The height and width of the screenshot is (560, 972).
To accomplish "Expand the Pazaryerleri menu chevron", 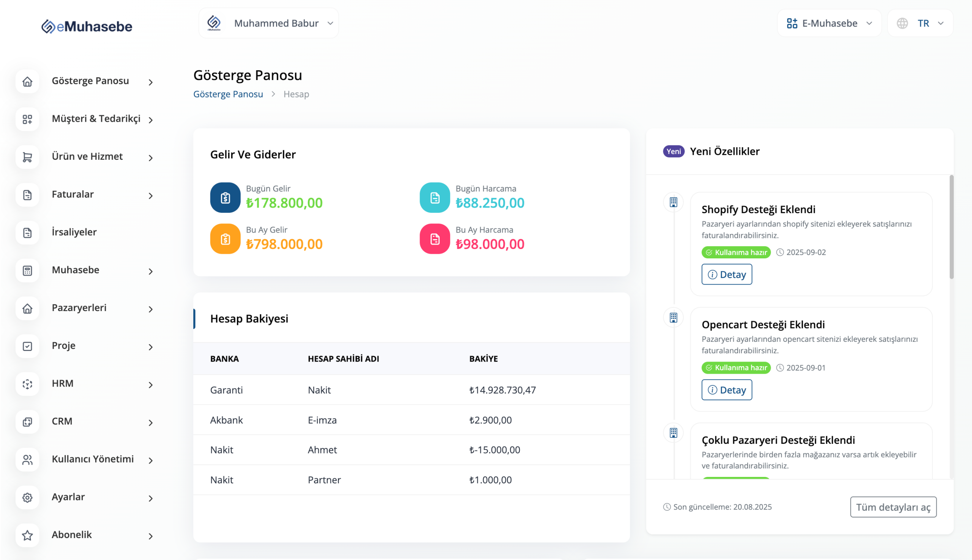I will [x=150, y=309].
